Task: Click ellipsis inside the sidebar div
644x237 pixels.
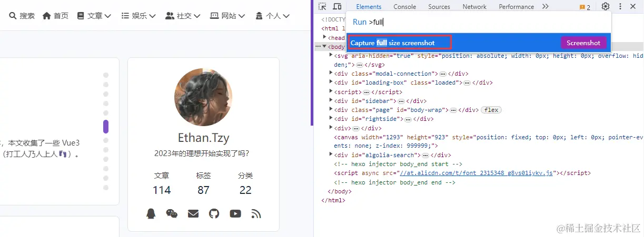Action: (401, 101)
